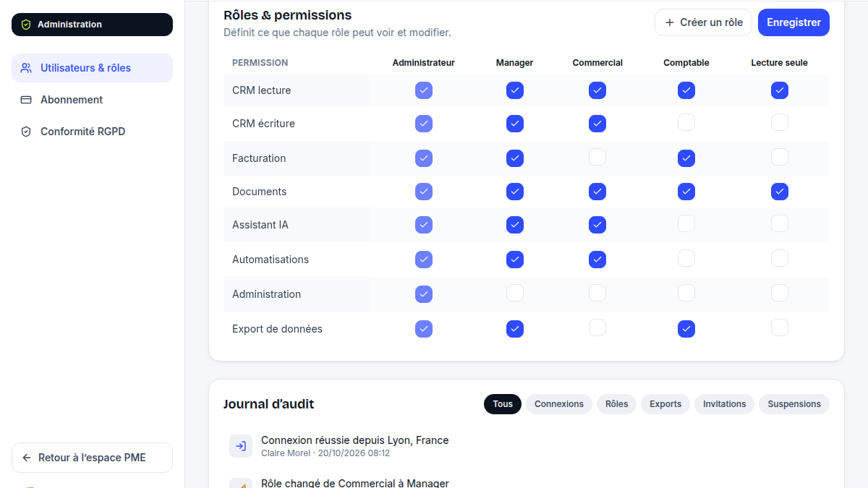Click the Administrateur checkbox for Export de données

[x=424, y=329]
